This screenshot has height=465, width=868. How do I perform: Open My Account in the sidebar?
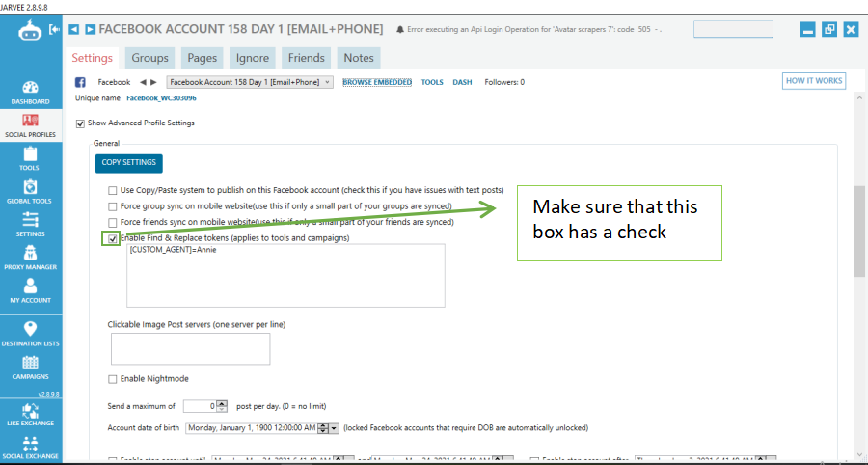click(31, 291)
